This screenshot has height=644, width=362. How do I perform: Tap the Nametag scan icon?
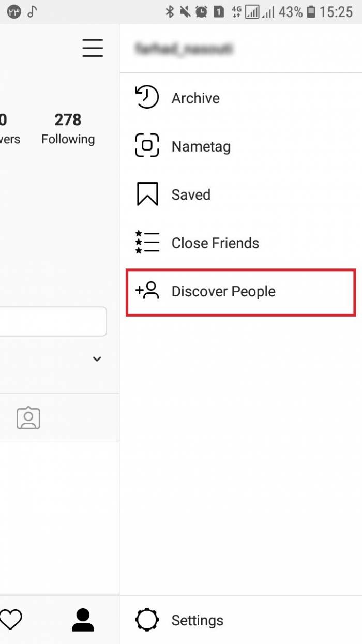147,146
